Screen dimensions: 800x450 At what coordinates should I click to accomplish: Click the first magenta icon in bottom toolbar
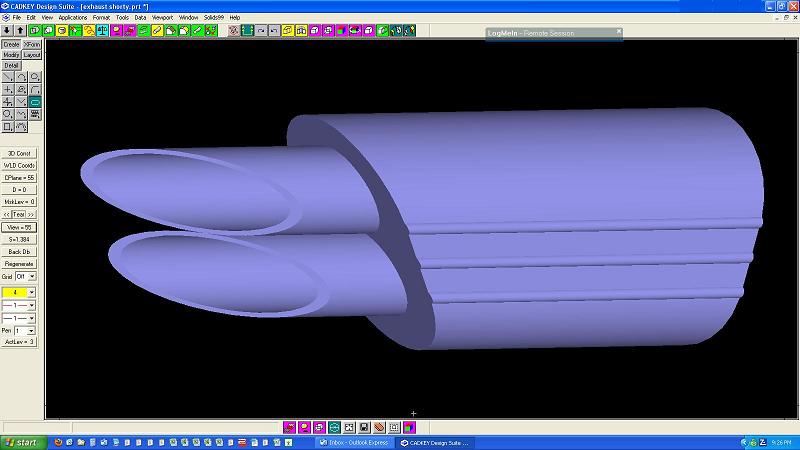(289, 427)
